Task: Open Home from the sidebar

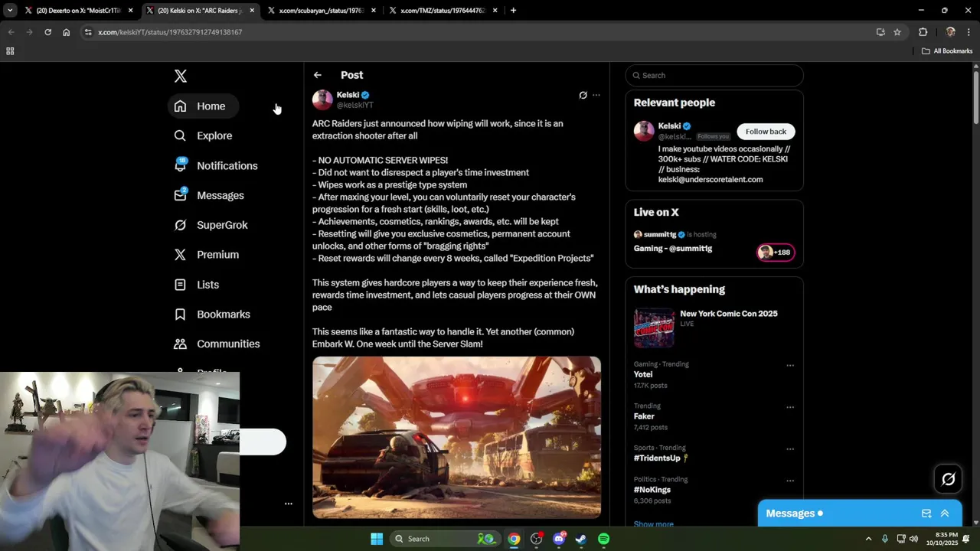Action: (203, 106)
